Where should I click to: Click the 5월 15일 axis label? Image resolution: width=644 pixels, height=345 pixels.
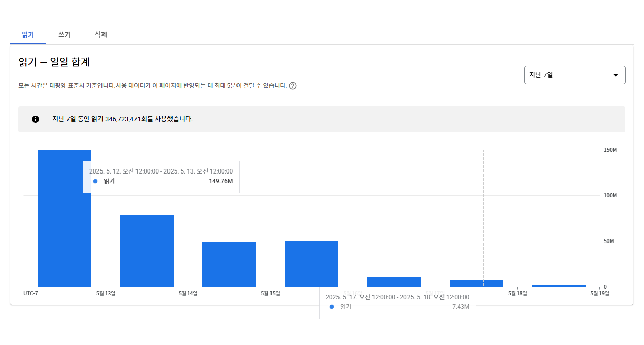270,293
